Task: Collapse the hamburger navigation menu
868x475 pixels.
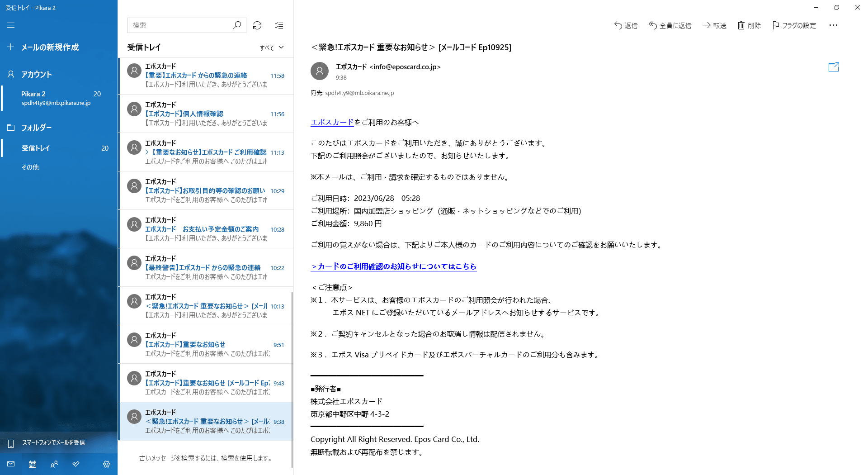Action: click(x=11, y=25)
